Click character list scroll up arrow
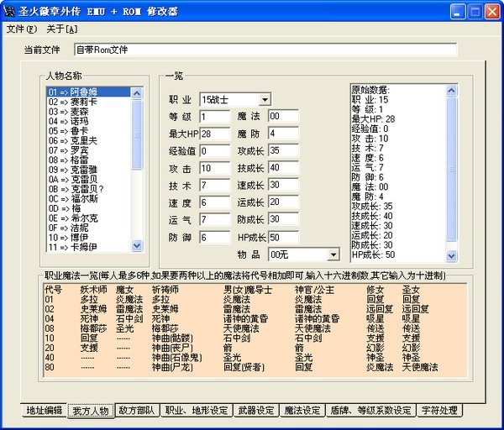 (137, 93)
